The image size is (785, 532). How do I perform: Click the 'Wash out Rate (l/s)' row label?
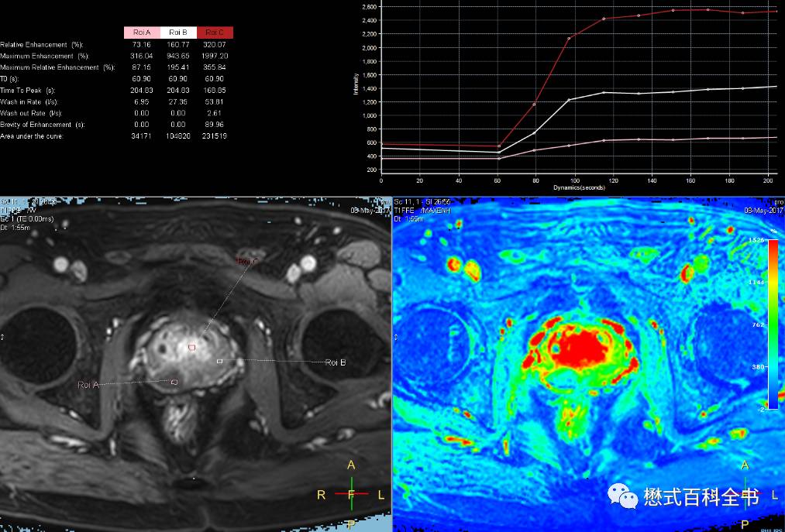31,113
